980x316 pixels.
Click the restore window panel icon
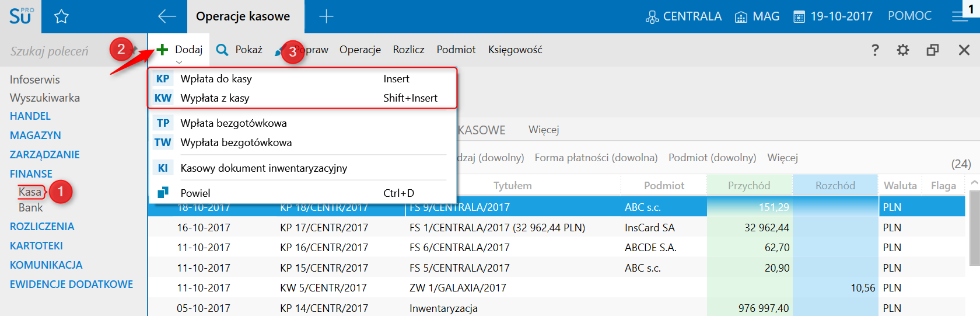pos(933,50)
